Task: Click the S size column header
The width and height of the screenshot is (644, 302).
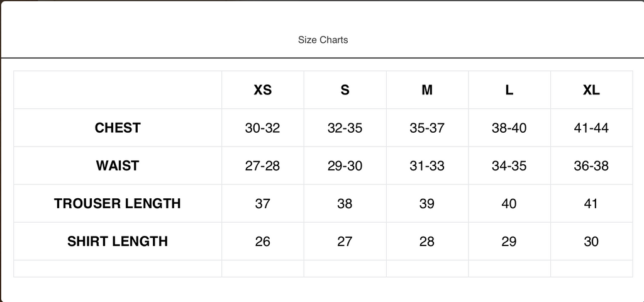Action: (345, 90)
